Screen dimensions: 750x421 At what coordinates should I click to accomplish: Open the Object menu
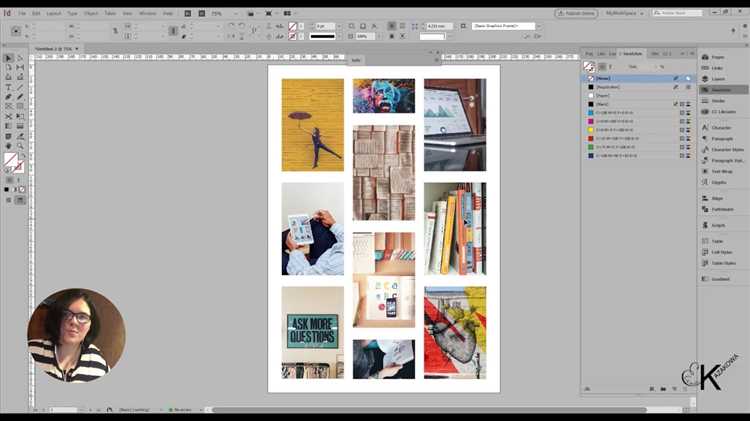click(91, 13)
